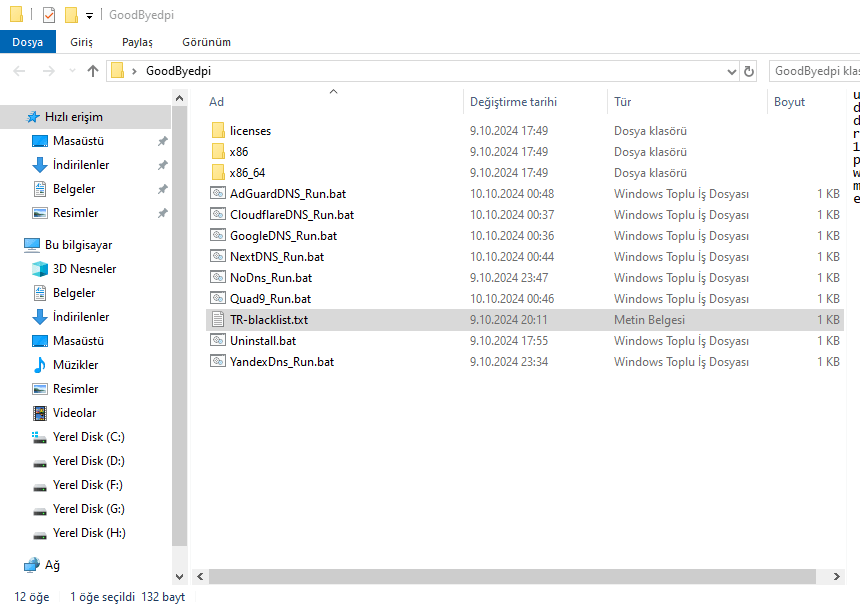Switch to the Giriş ribbon tab
Viewport: 860px width, 608px height.
click(81, 42)
